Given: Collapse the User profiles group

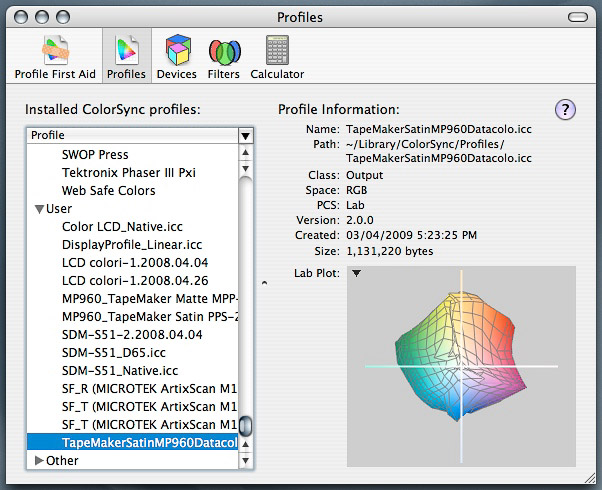Looking at the screenshot, I should pos(39,209).
